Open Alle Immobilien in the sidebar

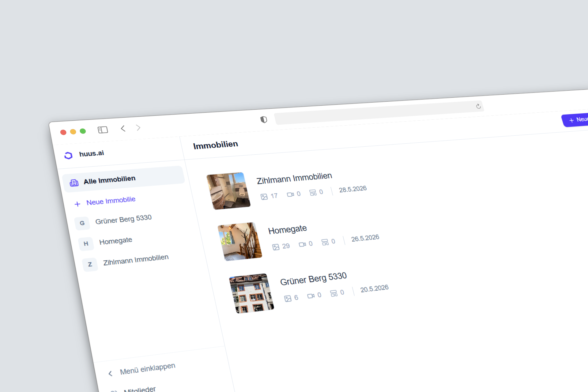[x=124, y=179]
